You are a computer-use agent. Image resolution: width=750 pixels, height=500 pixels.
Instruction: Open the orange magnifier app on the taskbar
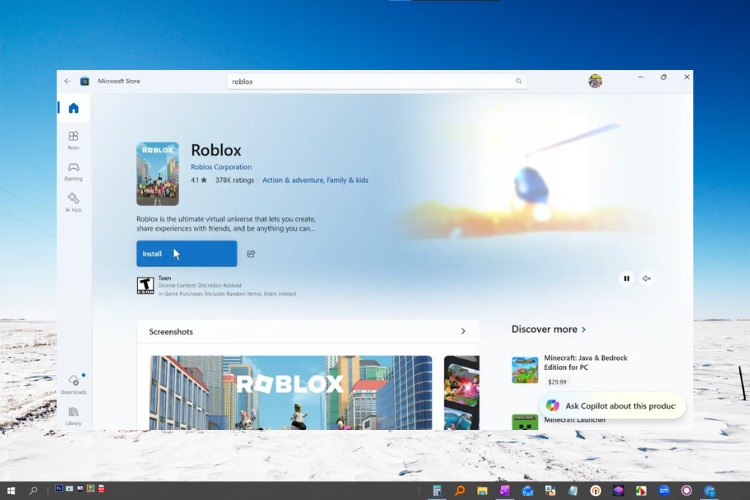(x=460, y=490)
